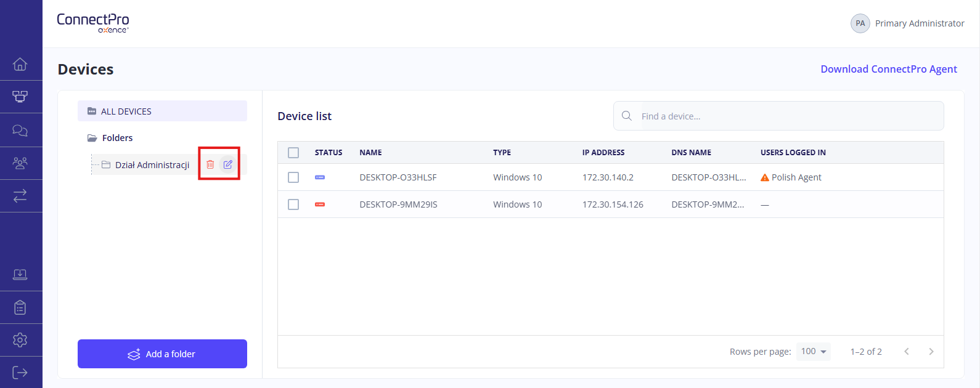Open the settings gear sidebar icon
The width and height of the screenshot is (980, 388).
[x=20, y=340]
